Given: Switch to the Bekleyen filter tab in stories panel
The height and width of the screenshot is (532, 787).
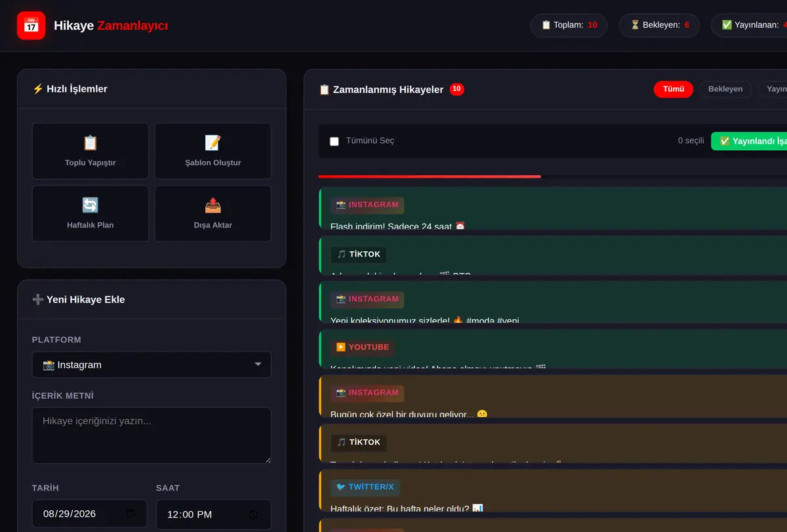Looking at the screenshot, I should [x=725, y=89].
